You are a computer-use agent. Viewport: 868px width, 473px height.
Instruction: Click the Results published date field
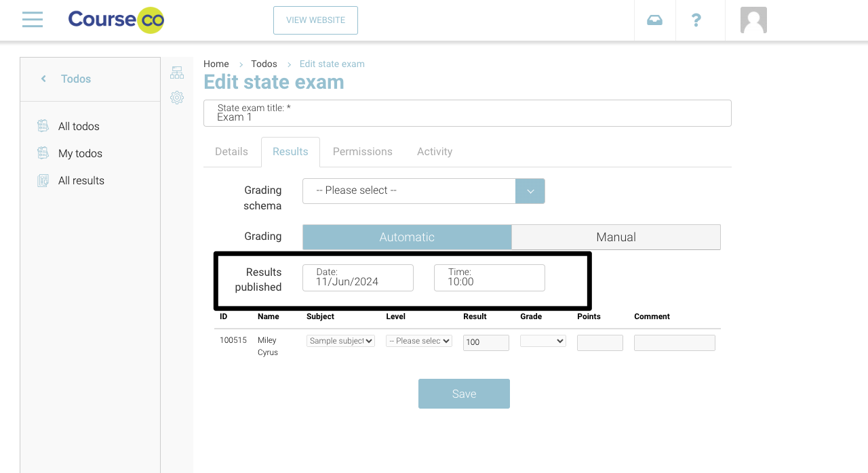(x=357, y=278)
